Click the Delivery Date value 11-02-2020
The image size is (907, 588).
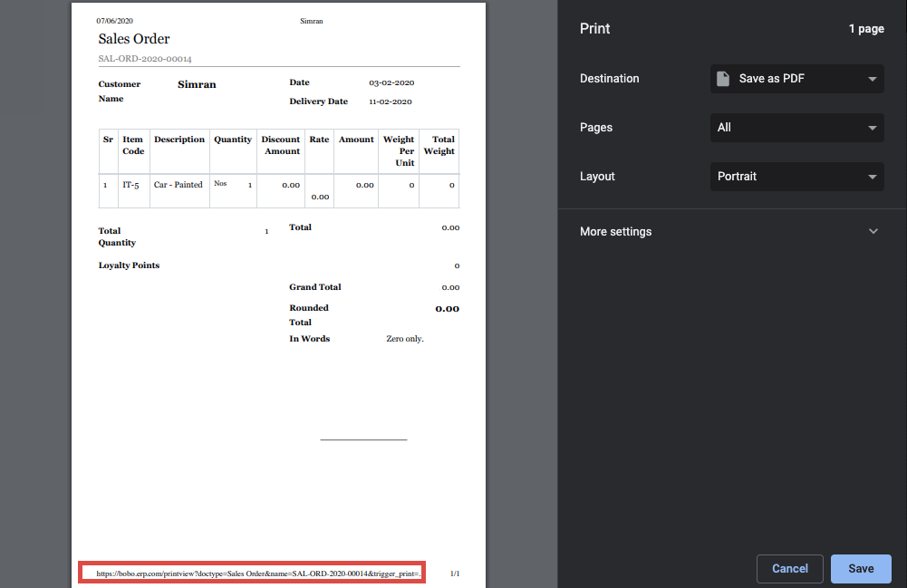pos(391,102)
